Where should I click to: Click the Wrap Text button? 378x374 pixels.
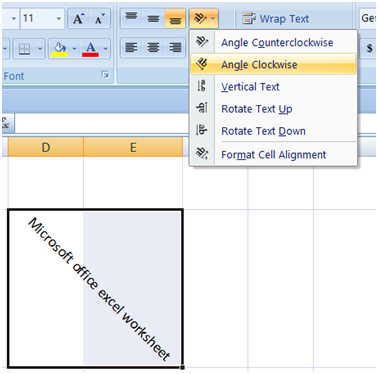point(276,19)
